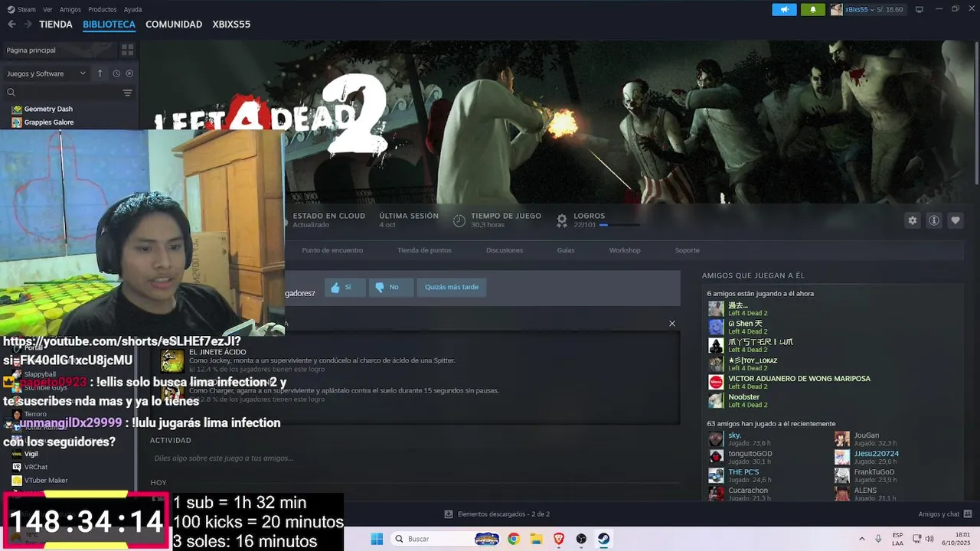Open Amigos y chat
Viewport: 980px width, 551px height.
pos(945,514)
